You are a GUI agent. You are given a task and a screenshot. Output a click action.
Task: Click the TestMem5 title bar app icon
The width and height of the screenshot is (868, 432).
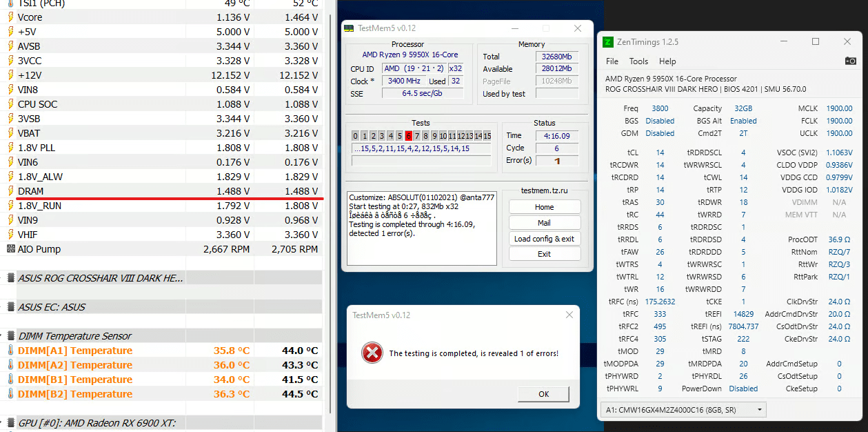(350, 28)
